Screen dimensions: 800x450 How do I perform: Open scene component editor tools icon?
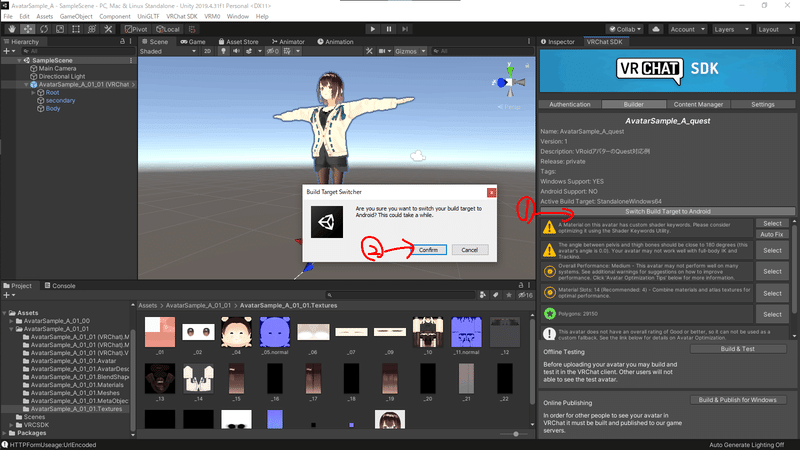[x=369, y=51]
